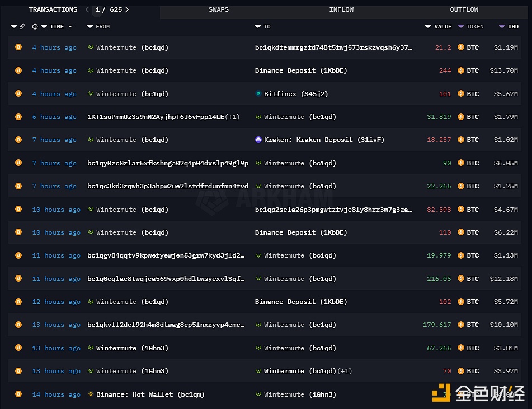Go to next transactions page arrow

(x=127, y=9)
